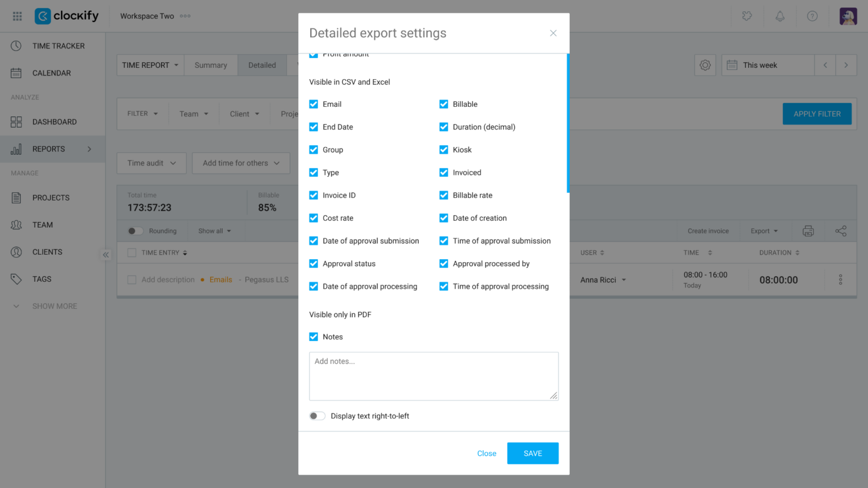Click the APPLY FILTER button
The image size is (868, 488).
coord(817,114)
